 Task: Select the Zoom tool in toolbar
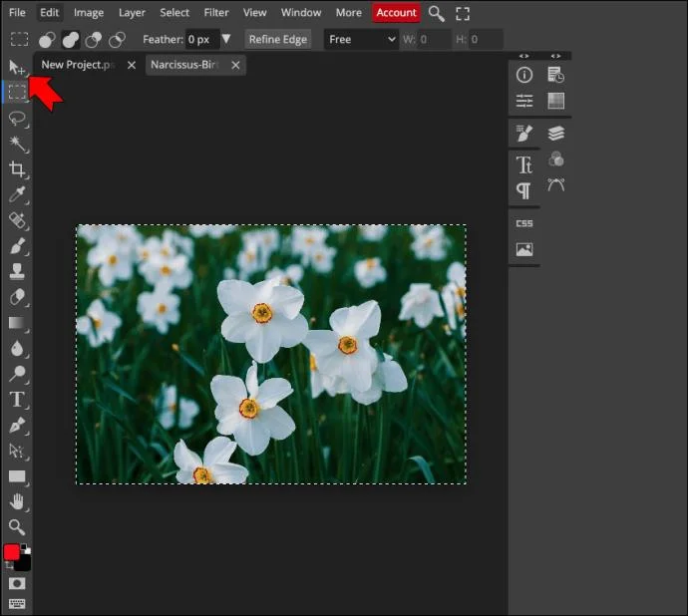[17, 527]
